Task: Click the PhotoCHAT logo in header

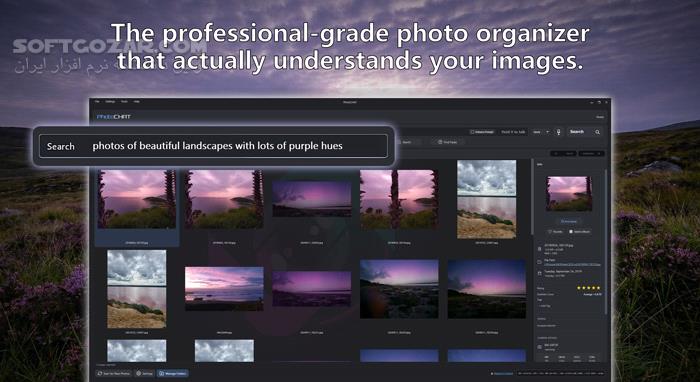Action: point(114,117)
